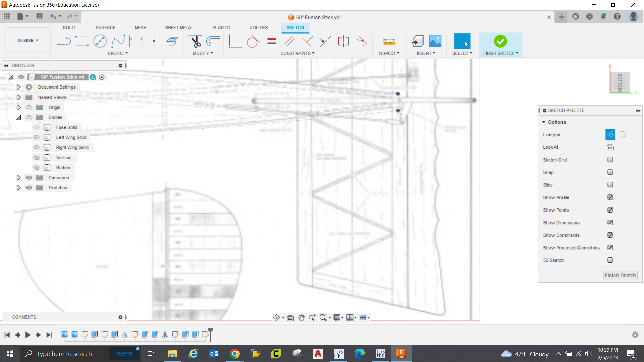644x362 pixels.
Task: Open the Measure inspect tool
Action: [x=389, y=41]
